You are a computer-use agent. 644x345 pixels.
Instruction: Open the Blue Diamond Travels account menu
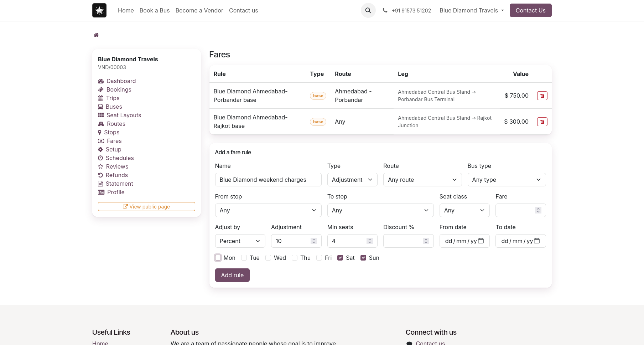click(x=472, y=10)
